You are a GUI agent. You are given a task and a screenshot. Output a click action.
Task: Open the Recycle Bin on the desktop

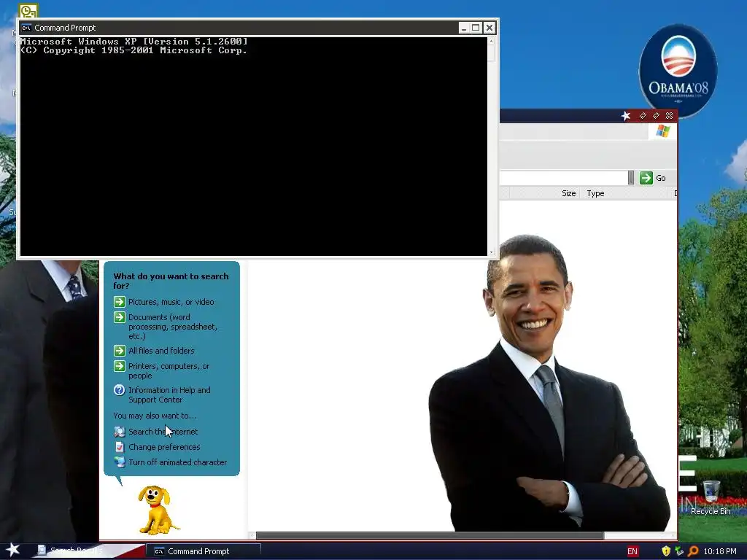pos(711,497)
